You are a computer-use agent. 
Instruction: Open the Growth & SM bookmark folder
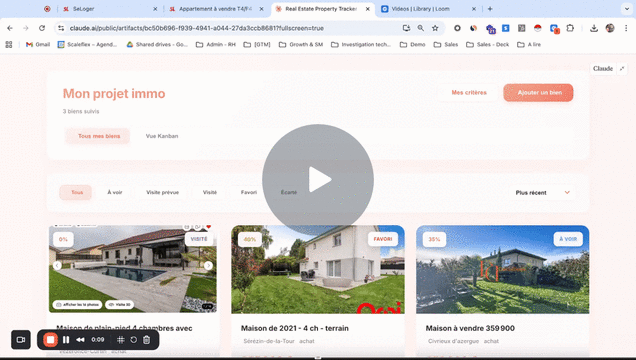click(x=301, y=45)
